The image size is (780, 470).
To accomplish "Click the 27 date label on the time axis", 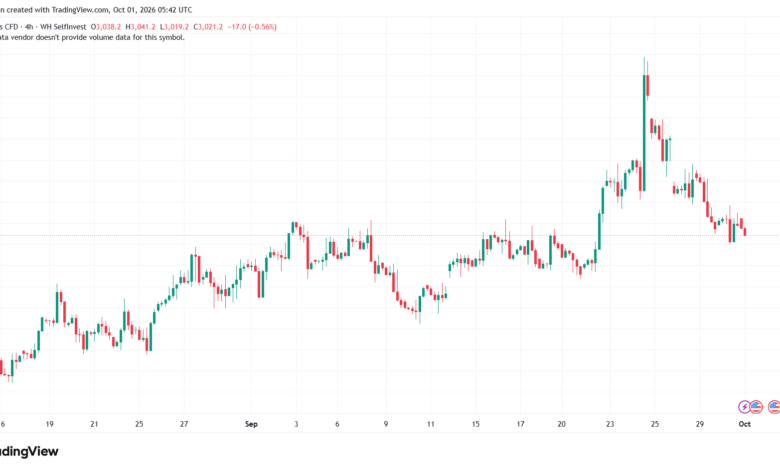I will (184, 424).
